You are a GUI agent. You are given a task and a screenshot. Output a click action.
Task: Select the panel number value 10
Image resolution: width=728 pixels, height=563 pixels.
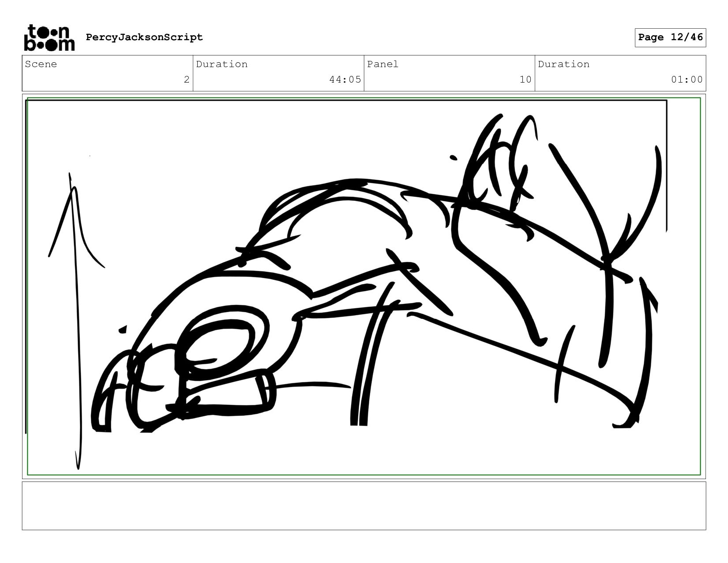(x=525, y=79)
